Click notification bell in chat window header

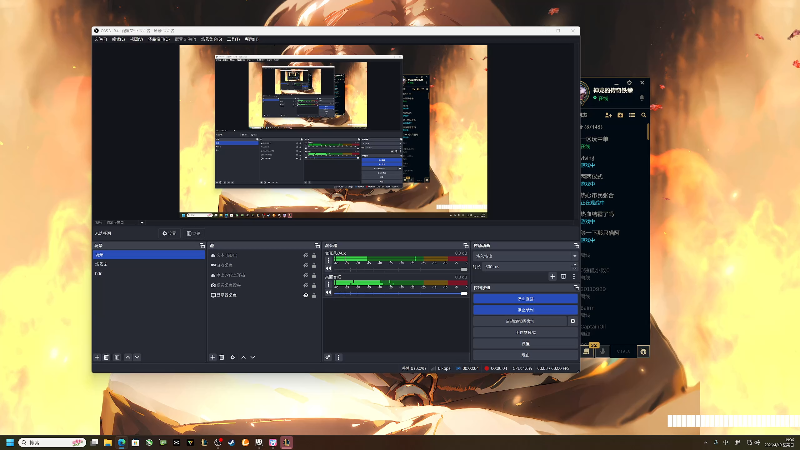click(x=642, y=97)
